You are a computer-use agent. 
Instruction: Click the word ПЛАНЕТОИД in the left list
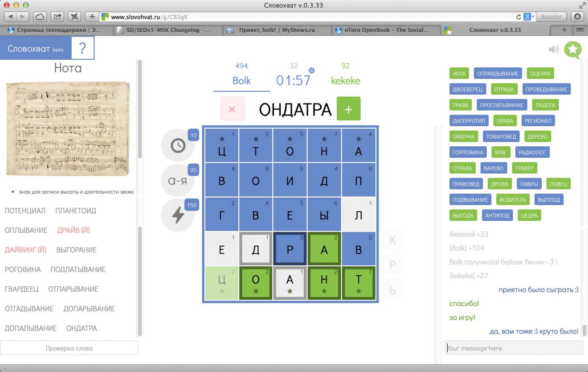coord(76,211)
